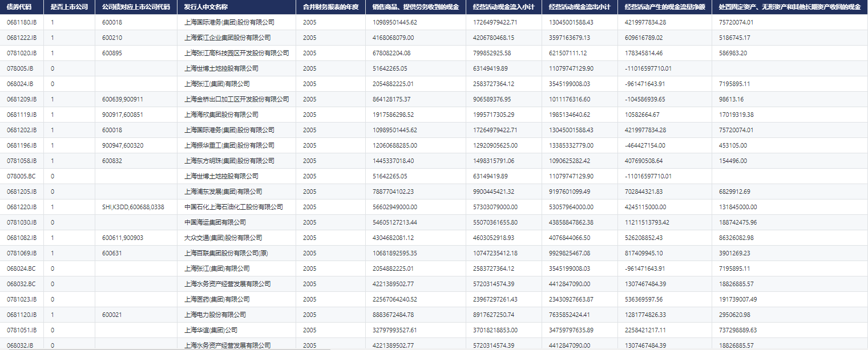This screenshot has height=350, width=868.
Task: Click header 销售商品、提供劳务收到的现金
Action: point(415,7)
